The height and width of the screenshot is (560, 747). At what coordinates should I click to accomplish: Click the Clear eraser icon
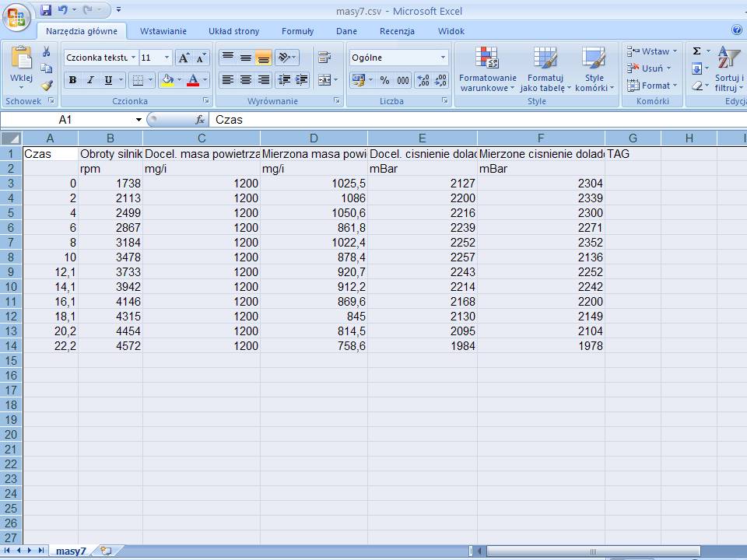tap(696, 86)
